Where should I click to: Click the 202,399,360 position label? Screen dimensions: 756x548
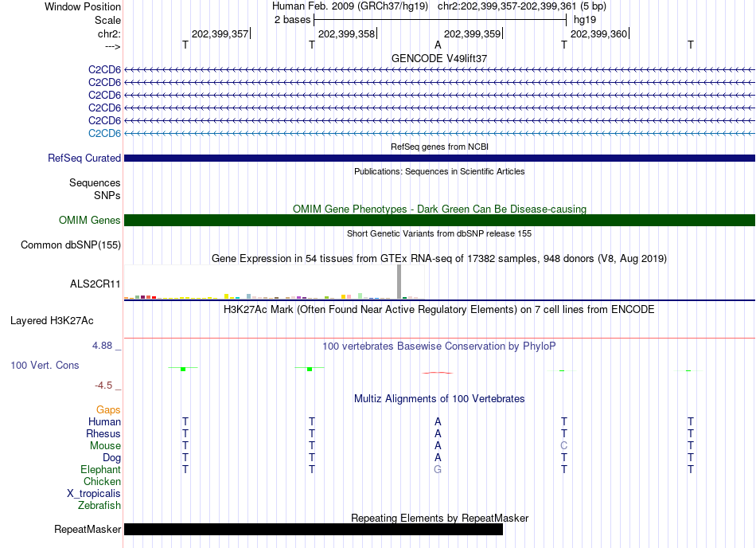(x=598, y=33)
